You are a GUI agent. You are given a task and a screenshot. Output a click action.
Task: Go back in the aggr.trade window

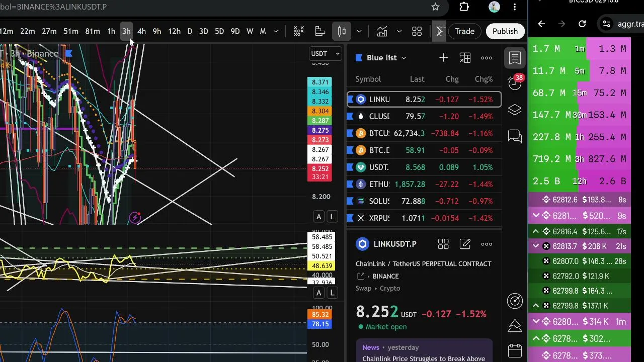coord(541,24)
